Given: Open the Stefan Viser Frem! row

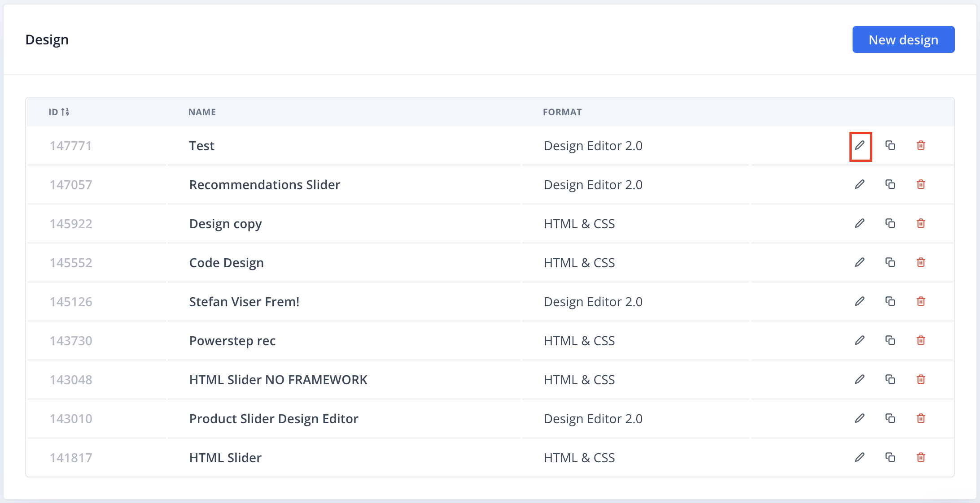Looking at the screenshot, I should [x=244, y=302].
